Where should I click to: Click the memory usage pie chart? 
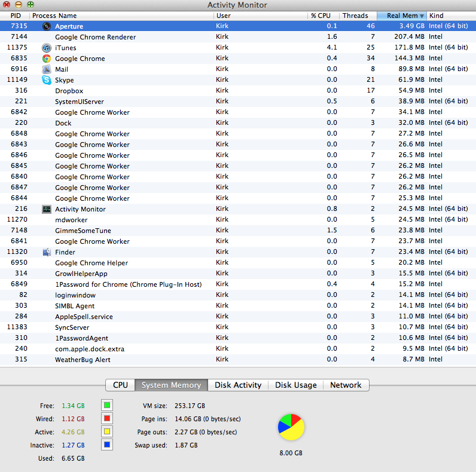point(291,427)
